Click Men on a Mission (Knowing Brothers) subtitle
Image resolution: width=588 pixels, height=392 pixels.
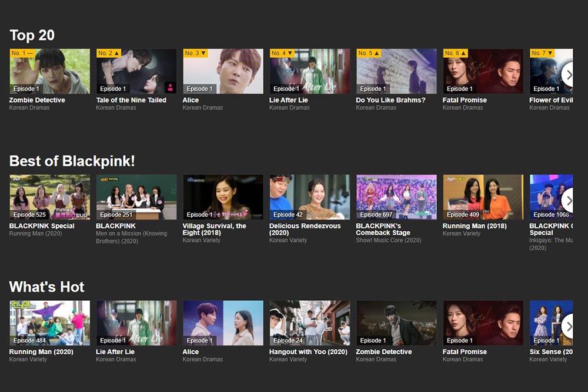(131, 237)
